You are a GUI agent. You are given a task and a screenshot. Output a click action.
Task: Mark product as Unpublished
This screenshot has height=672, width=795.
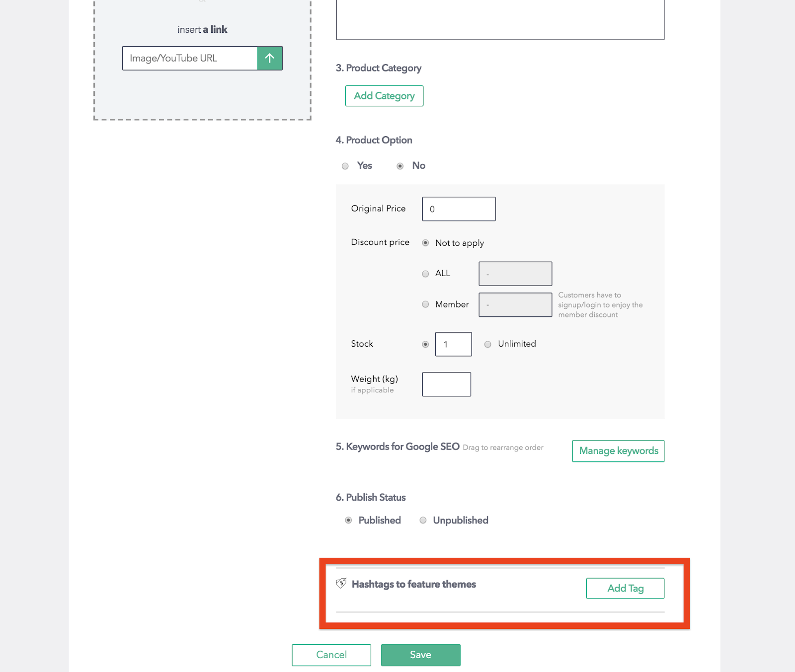423,520
